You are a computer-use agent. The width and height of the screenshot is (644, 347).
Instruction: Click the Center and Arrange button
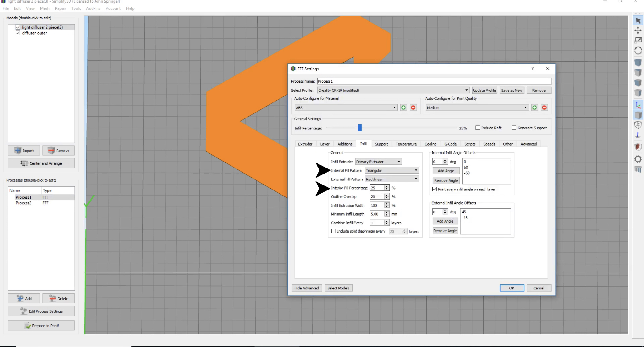tap(41, 163)
